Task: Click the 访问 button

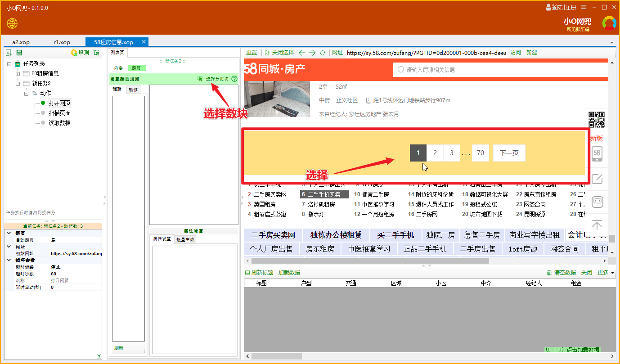Action: coord(516,53)
